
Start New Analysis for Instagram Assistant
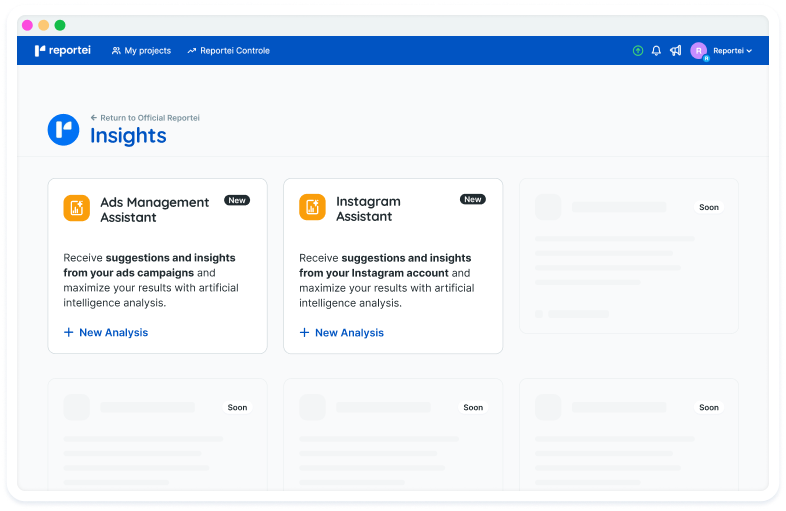tap(341, 332)
